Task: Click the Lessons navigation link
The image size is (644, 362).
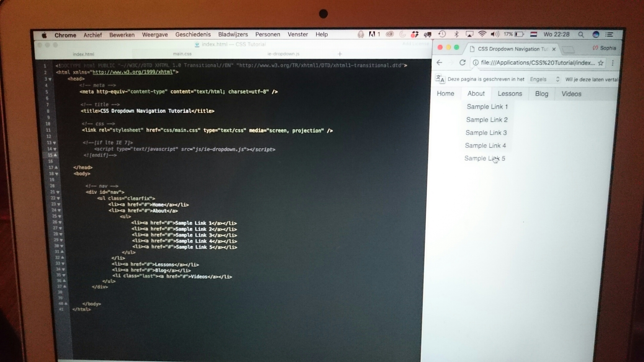Action: pyautogui.click(x=510, y=94)
